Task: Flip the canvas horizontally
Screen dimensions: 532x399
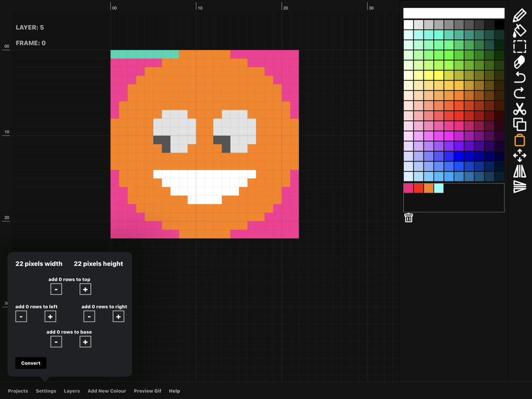Action: tap(519, 171)
